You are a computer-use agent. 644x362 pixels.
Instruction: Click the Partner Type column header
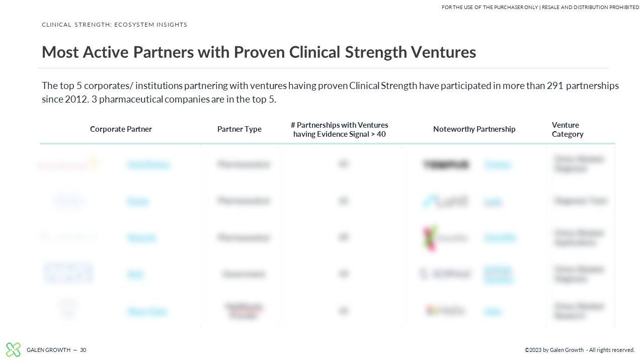point(239,129)
